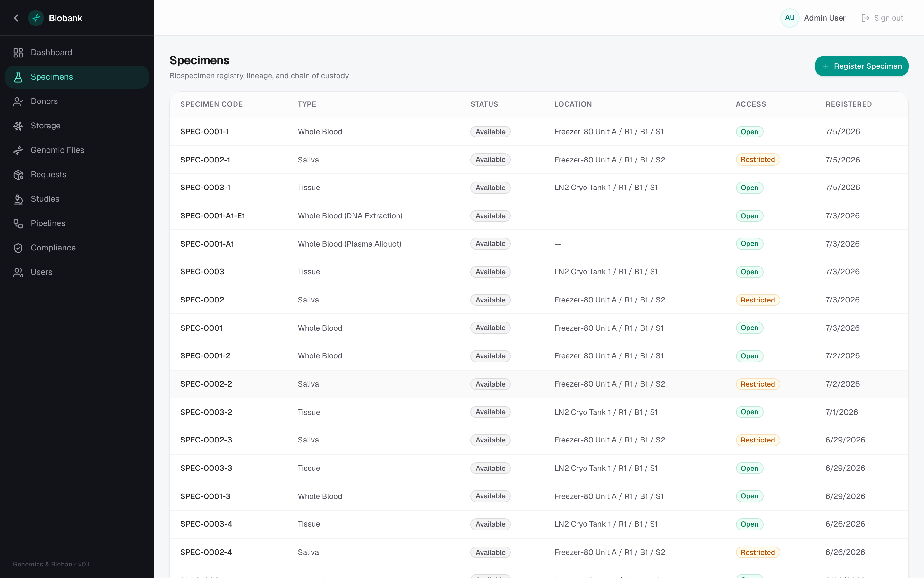Open specimen SPEC-0001-1
The image size is (924, 578).
[204, 132]
